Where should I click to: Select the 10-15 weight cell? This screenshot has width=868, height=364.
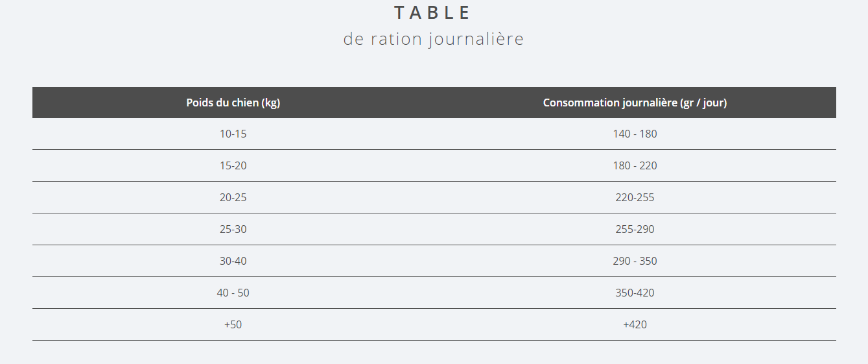(233, 134)
